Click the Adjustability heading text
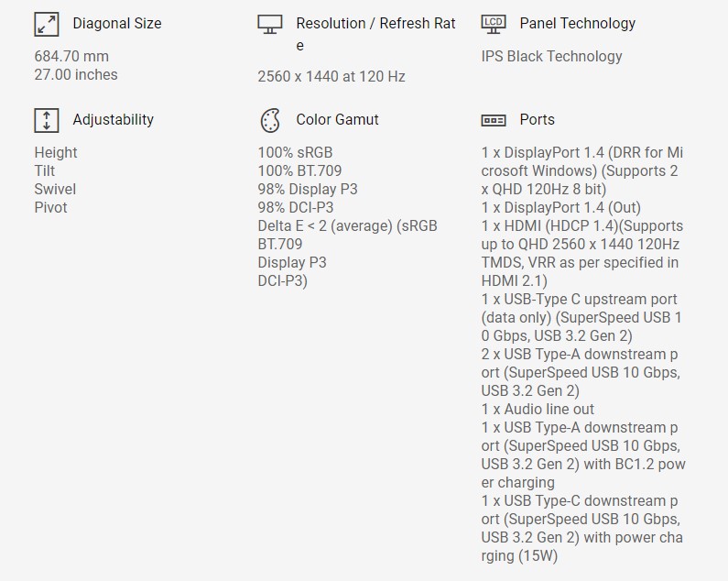Screen dimensions: 728x581 (113, 120)
